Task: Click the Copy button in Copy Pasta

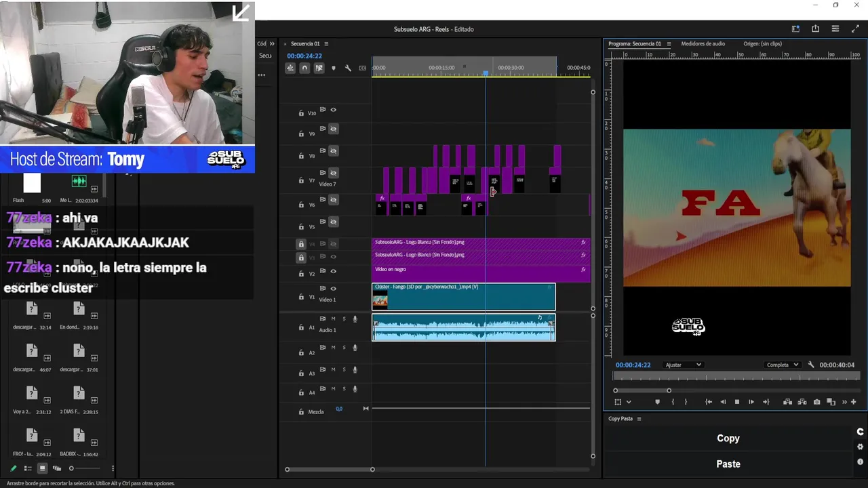Action: (728, 439)
